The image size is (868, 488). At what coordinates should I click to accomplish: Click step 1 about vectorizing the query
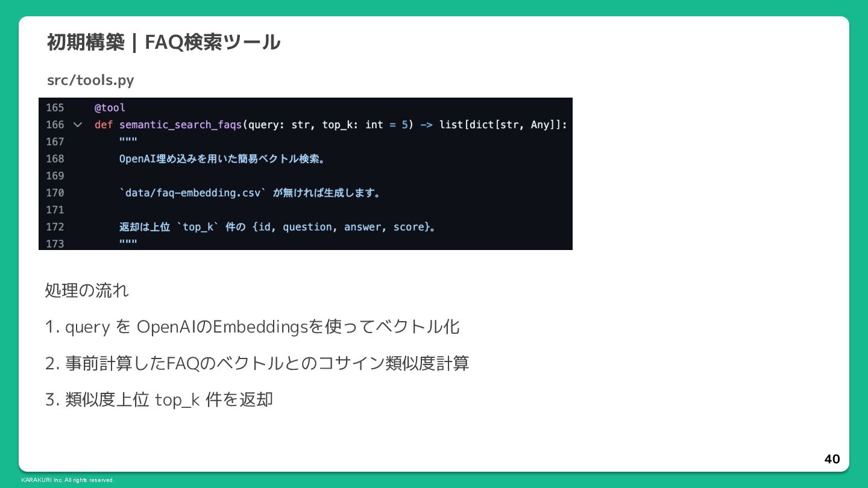253,327
